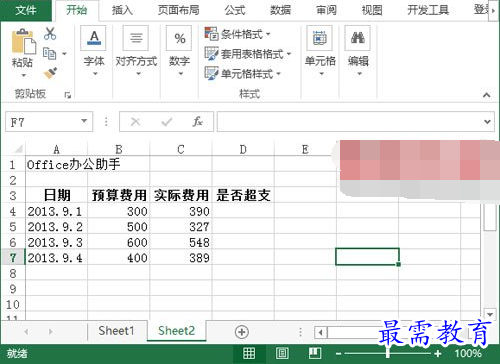This screenshot has height=364, width=500.
Task: Expand the 数字 group dropdown arrow
Action: coord(181,74)
